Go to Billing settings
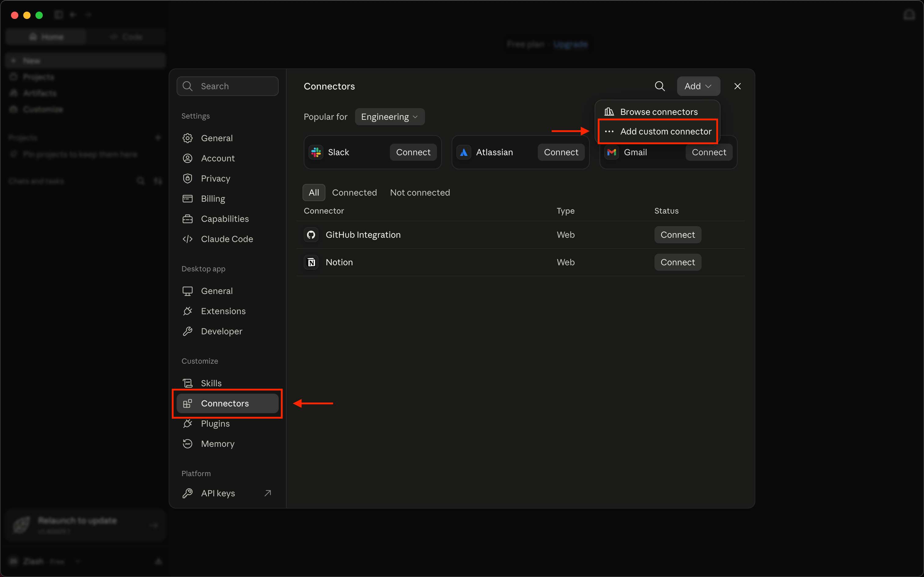 tap(227, 199)
